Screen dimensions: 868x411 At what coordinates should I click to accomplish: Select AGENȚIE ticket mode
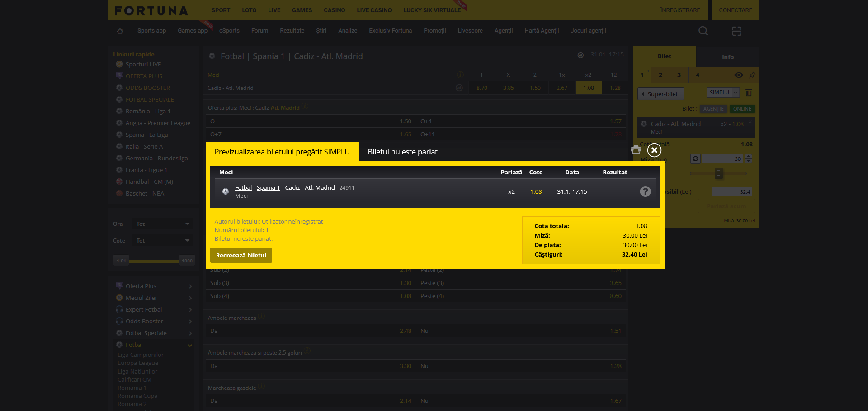713,109
